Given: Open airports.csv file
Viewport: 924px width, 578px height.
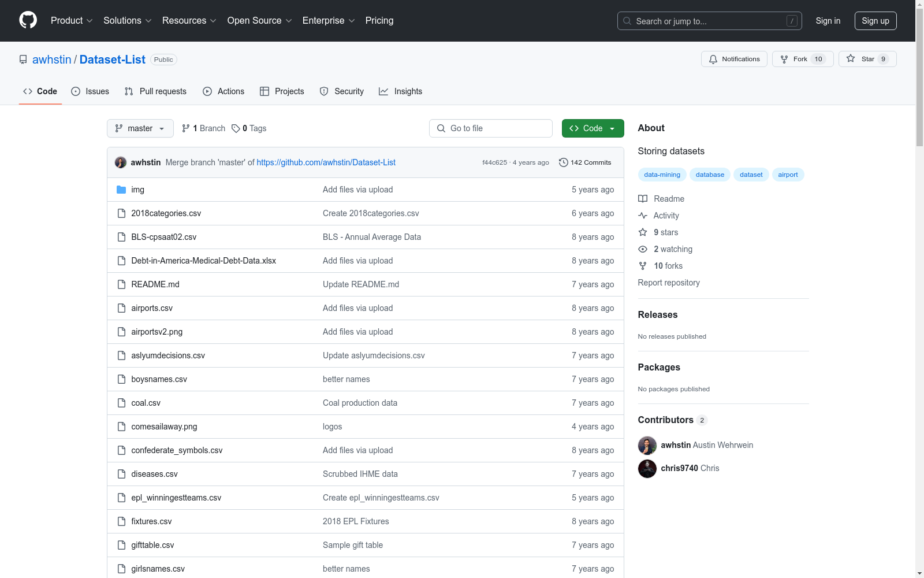Looking at the screenshot, I should click(152, 308).
